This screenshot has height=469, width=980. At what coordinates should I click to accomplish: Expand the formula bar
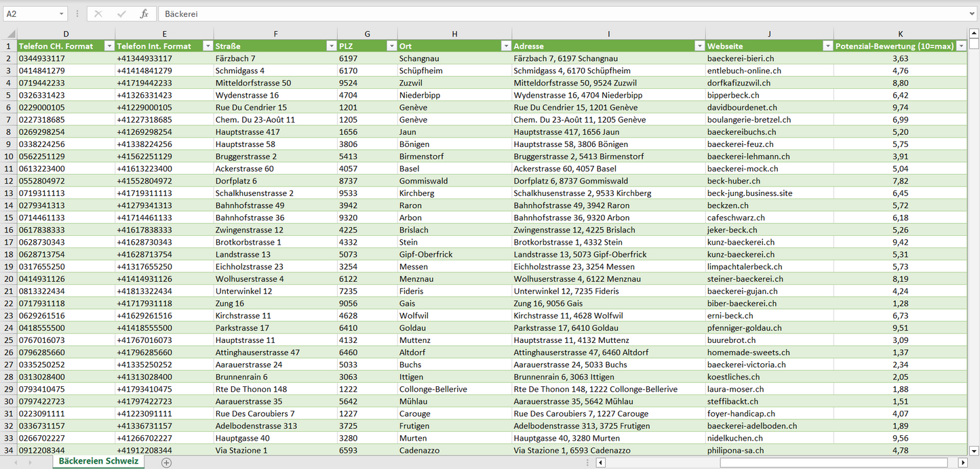(973, 14)
